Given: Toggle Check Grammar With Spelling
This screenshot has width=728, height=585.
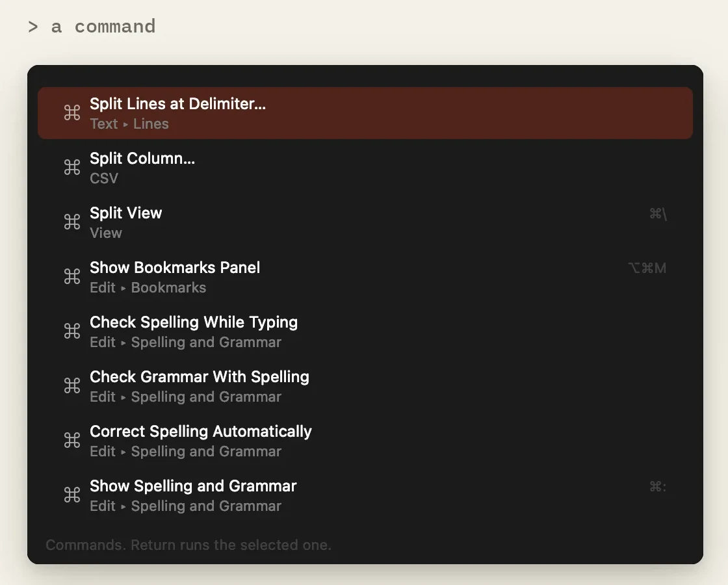Looking at the screenshot, I should pos(365,386).
